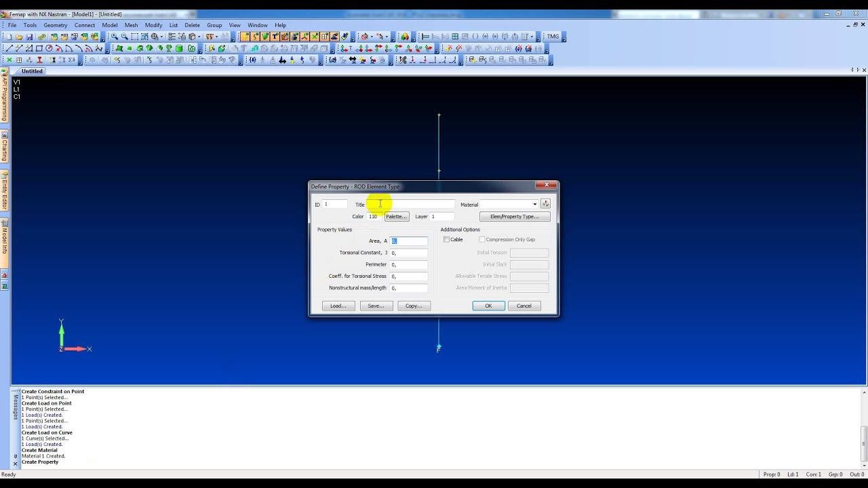868x488 pixels.
Task: Click the Zoom Out magnifier icon
Action: click(124, 37)
